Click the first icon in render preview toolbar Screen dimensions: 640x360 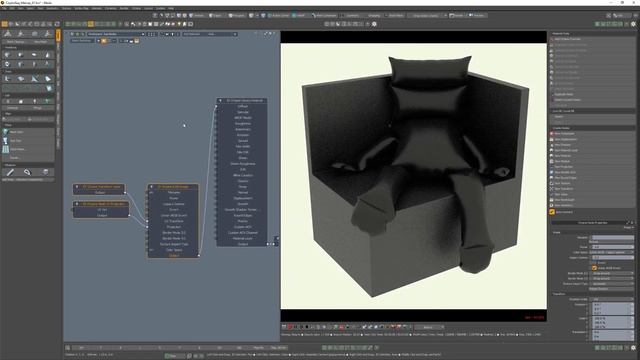(284, 327)
